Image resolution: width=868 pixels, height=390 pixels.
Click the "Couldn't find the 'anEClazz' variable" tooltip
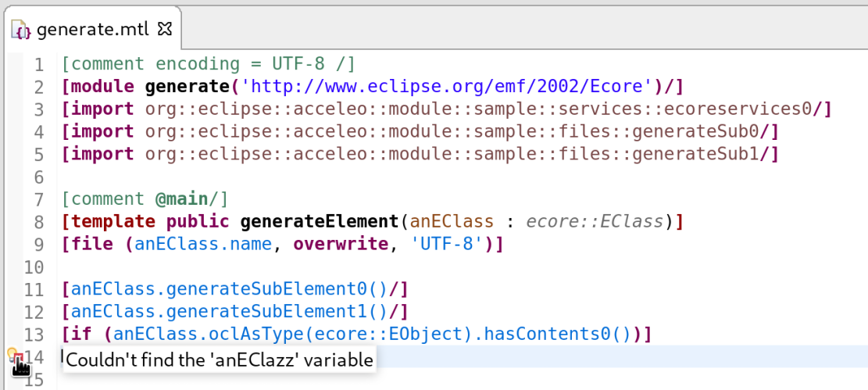click(x=220, y=360)
